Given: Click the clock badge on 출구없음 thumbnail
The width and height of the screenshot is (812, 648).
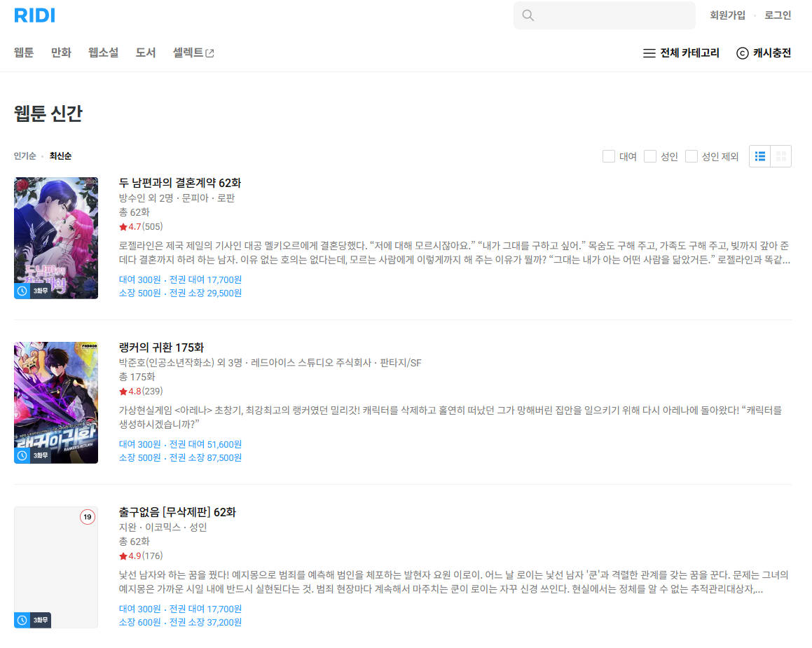Looking at the screenshot, I should point(22,621).
